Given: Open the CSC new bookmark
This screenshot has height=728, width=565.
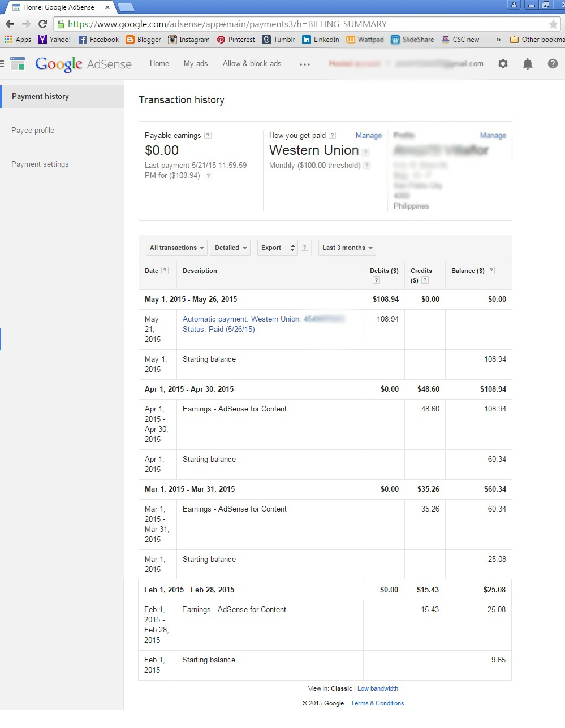Looking at the screenshot, I should pyautogui.click(x=460, y=40).
